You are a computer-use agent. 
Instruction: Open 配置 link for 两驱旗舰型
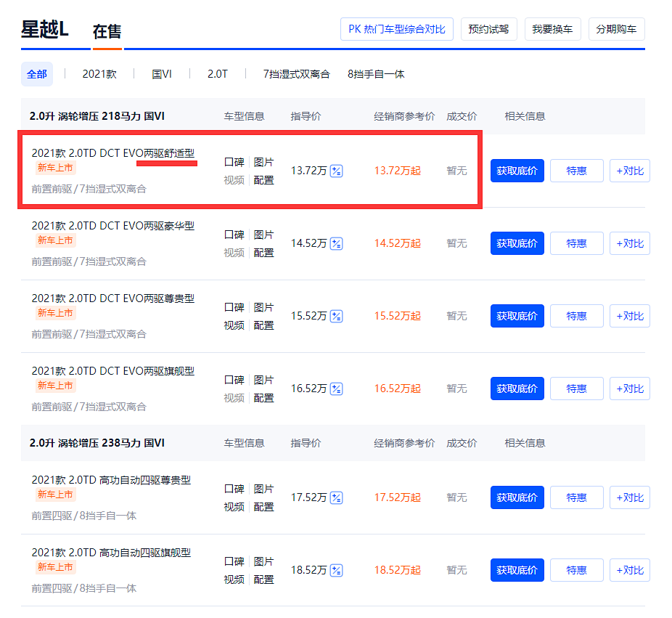(263, 398)
